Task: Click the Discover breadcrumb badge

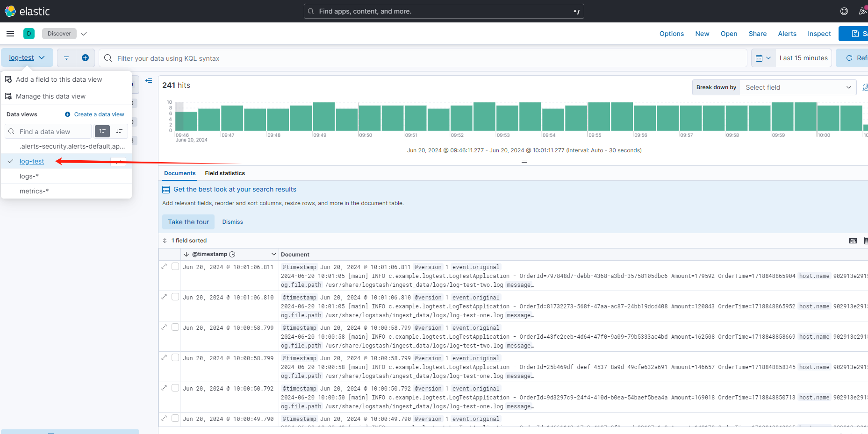Action: click(x=59, y=34)
